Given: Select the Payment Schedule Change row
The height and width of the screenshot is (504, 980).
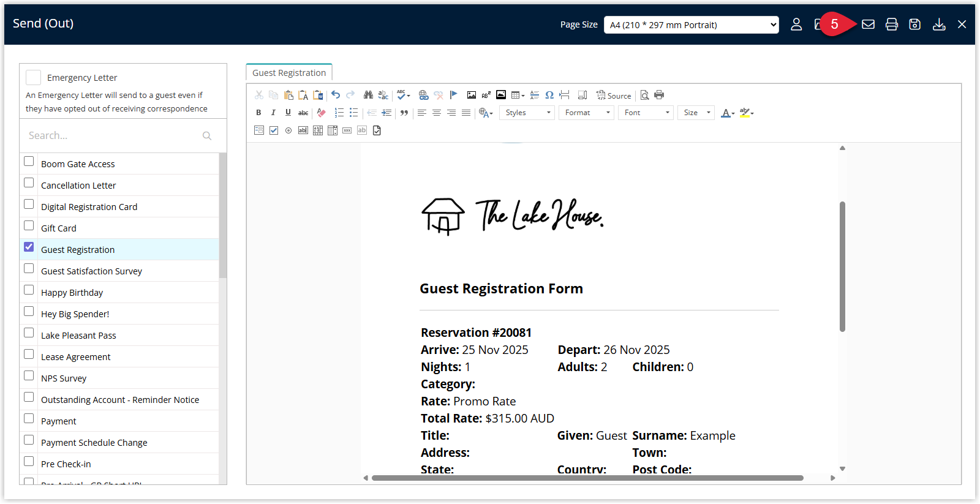Looking at the screenshot, I should [119, 442].
